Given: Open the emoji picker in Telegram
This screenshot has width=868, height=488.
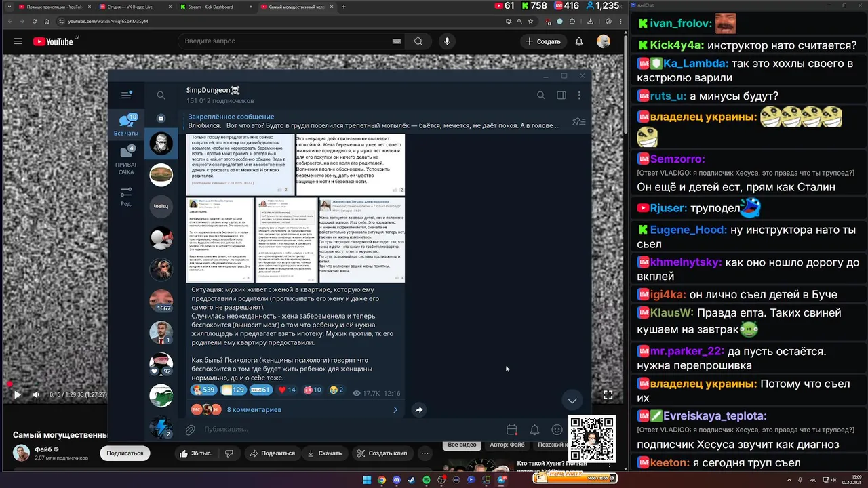Looking at the screenshot, I should 557,430.
